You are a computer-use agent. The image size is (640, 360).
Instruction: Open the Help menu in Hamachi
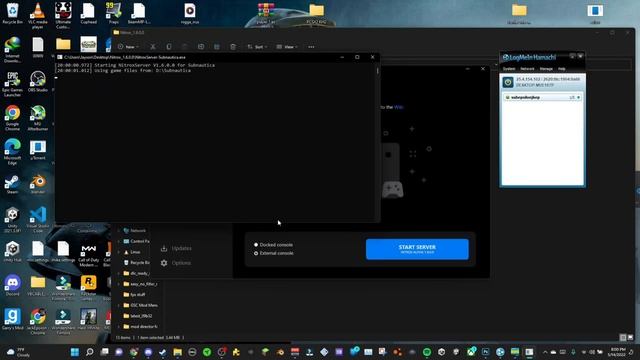point(562,69)
